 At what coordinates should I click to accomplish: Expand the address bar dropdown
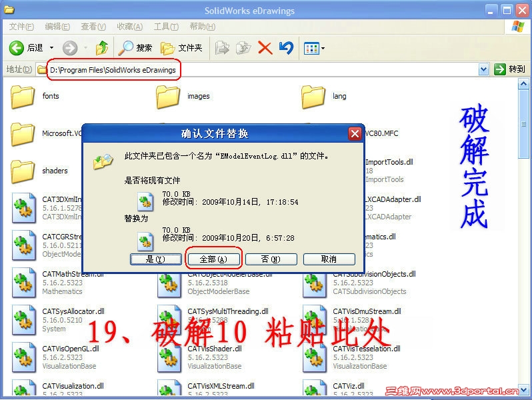click(x=483, y=69)
